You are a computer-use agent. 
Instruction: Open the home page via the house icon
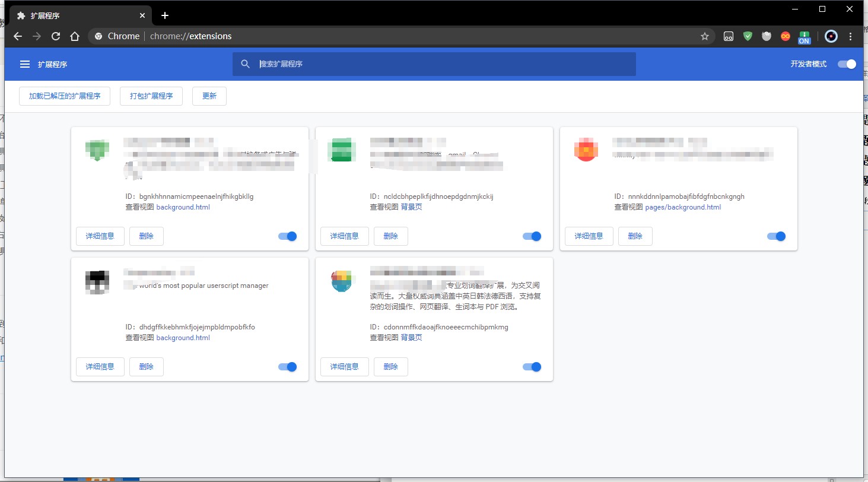pos(75,36)
